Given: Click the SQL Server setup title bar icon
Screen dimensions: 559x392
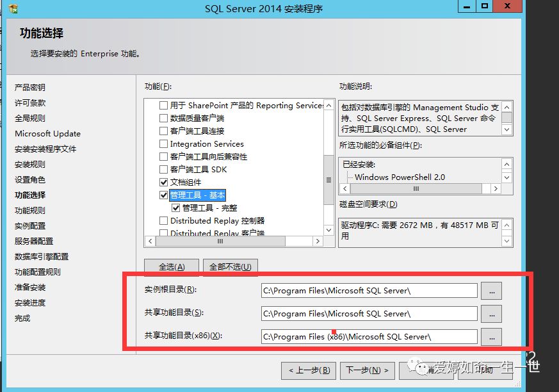Looking at the screenshot, I should coord(13,8).
